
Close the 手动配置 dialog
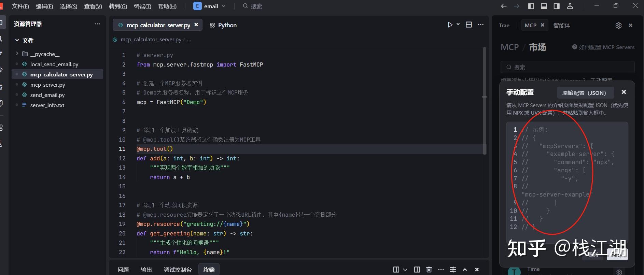(624, 92)
